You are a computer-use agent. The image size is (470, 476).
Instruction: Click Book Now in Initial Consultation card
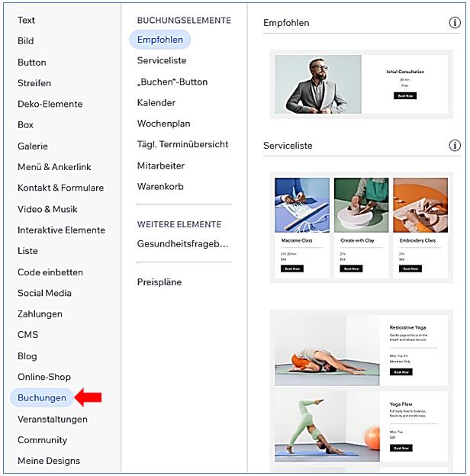click(x=405, y=96)
